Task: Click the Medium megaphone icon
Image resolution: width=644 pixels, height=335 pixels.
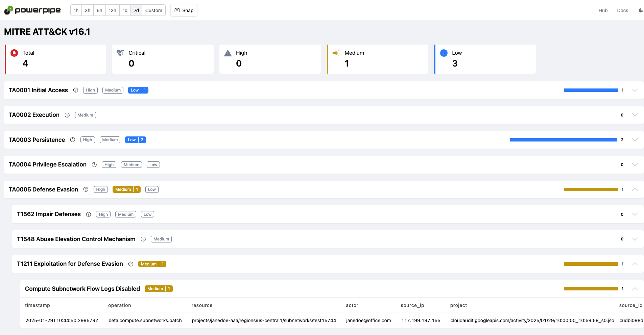Action: pos(336,53)
